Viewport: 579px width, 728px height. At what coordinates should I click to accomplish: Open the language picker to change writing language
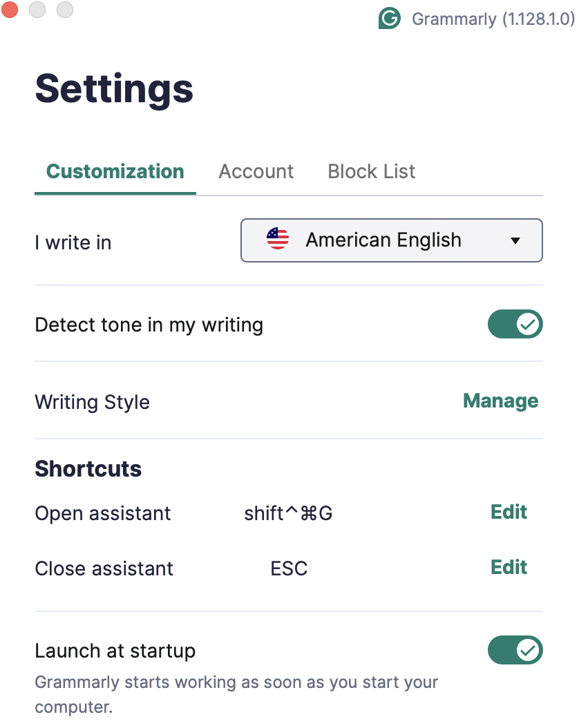point(391,240)
